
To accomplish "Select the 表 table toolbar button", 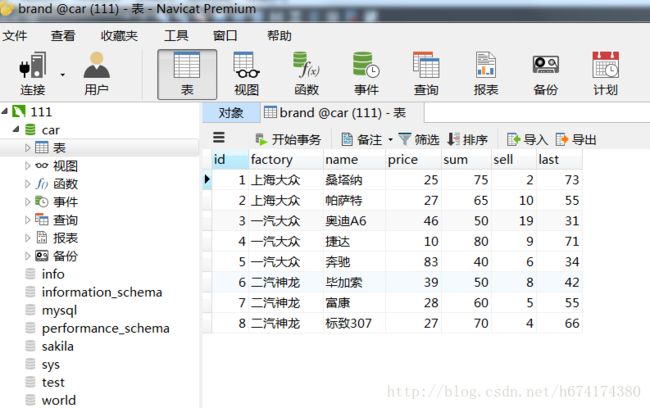I will [x=187, y=75].
